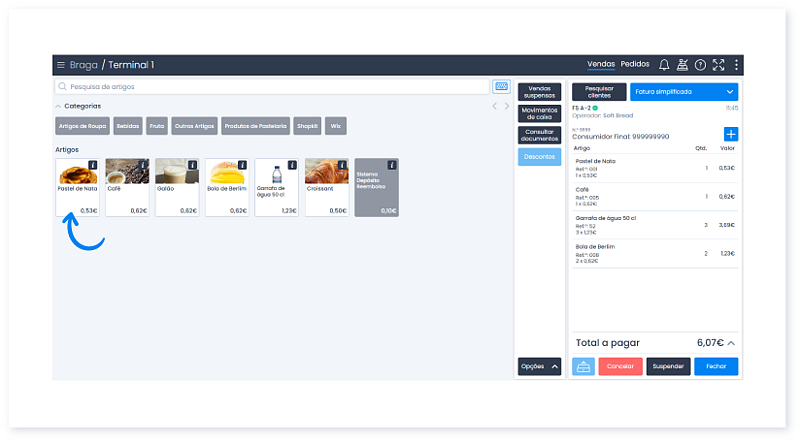
Task: Open the notifications bell
Action: click(664, 65)
